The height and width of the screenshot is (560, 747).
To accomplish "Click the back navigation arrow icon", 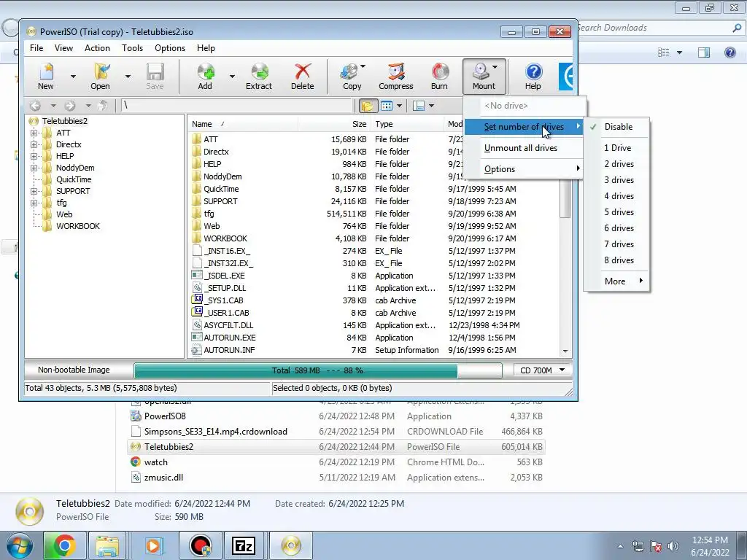I will tap(35, 106).
